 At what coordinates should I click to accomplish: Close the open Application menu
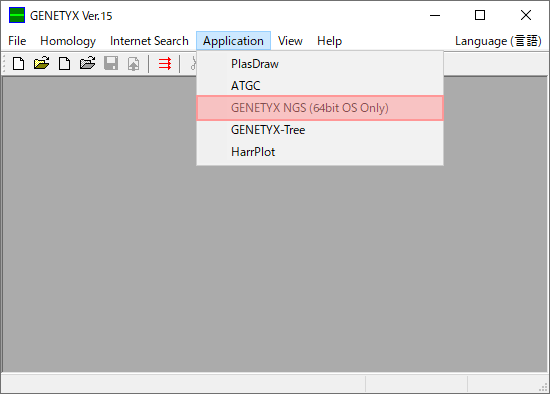coord(233,41)
